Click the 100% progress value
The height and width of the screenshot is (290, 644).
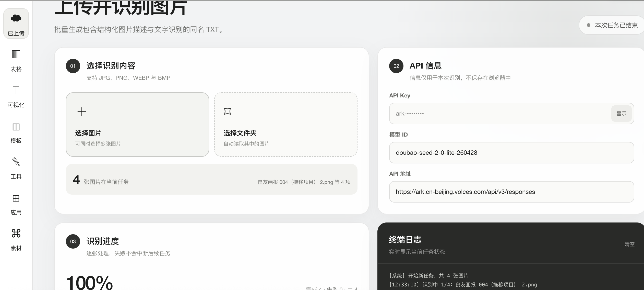[89, 283]
